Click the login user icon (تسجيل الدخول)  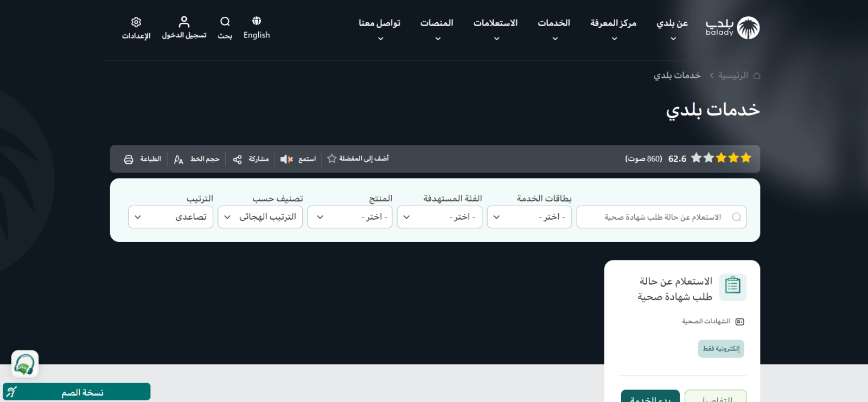coord(184,22)
